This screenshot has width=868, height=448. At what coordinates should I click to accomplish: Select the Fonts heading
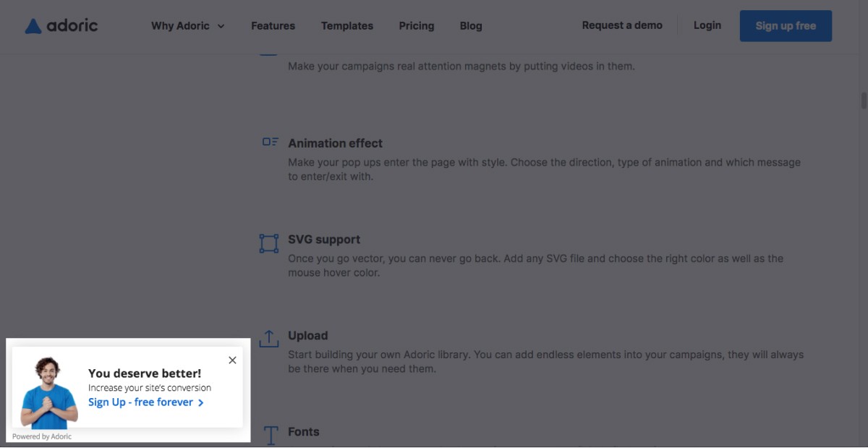tap(304, 432)
